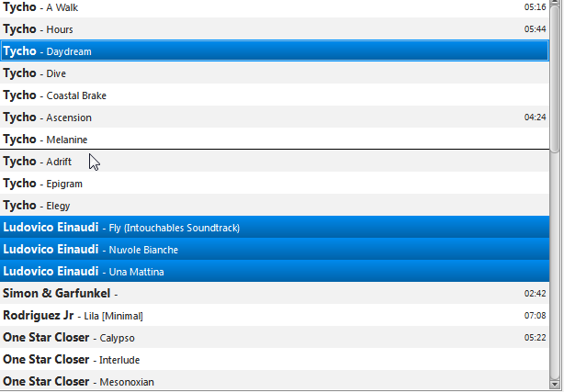This screenshot has width=564, height=392.
Task: Select One Star Closer - Calypso
Action: 275,337
